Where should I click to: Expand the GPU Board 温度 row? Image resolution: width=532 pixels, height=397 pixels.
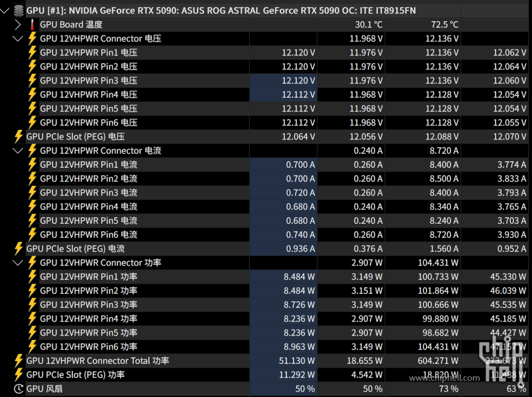coord(18,25)
